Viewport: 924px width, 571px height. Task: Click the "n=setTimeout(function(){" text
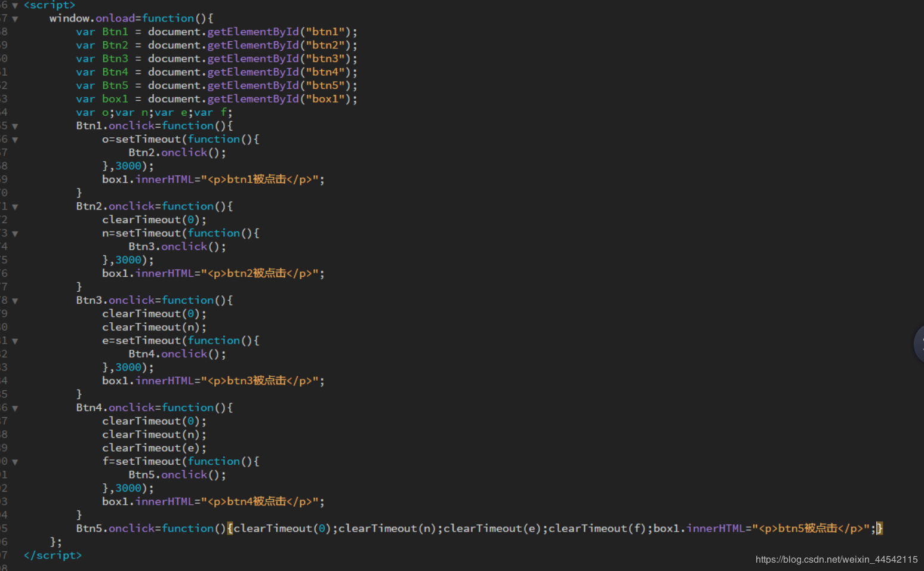181,233
